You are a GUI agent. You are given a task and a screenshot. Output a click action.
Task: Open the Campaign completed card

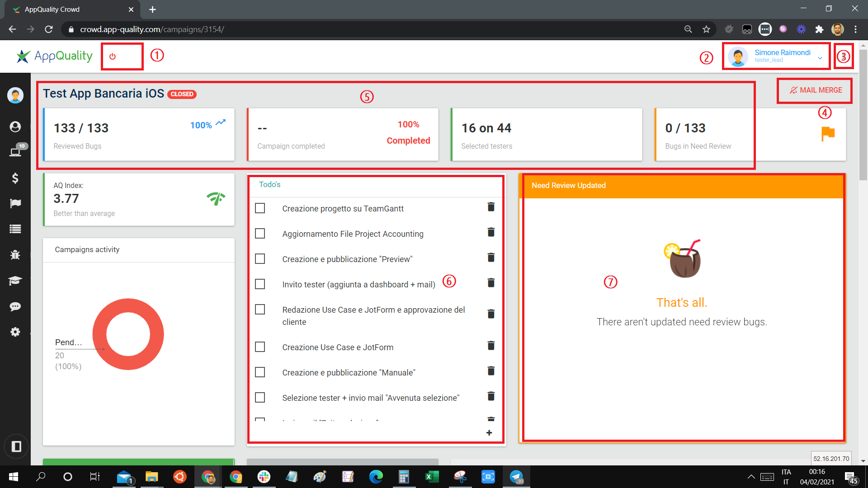[x=343, y=134]
